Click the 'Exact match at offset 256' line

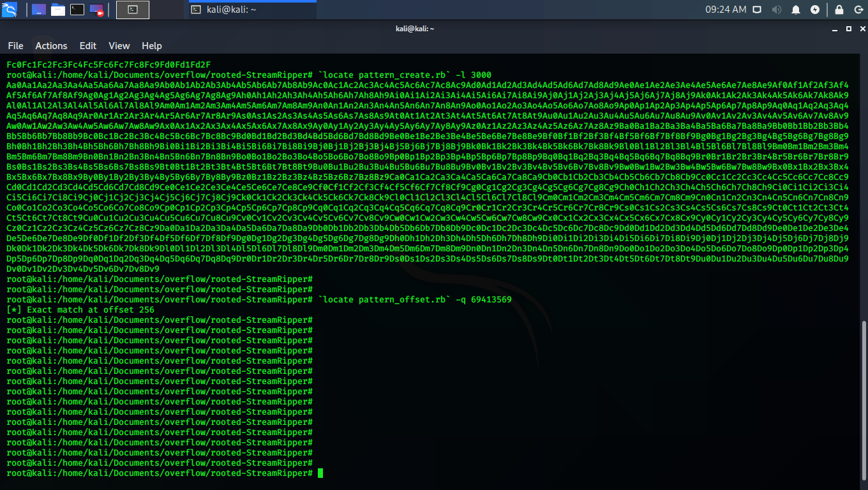[x=80, y=309]
